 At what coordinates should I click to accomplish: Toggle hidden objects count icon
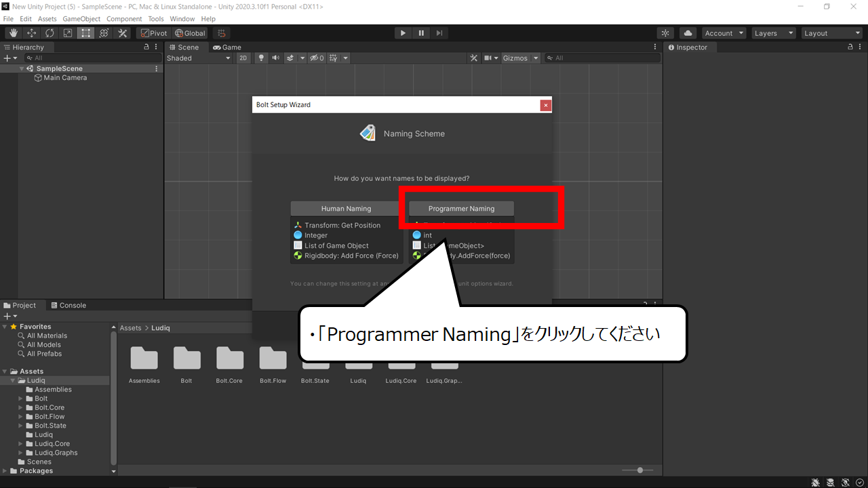317,58
